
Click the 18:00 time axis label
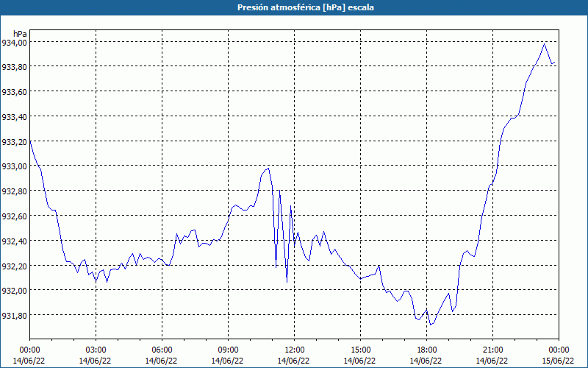pyautogui.click(x=427, y=350)
